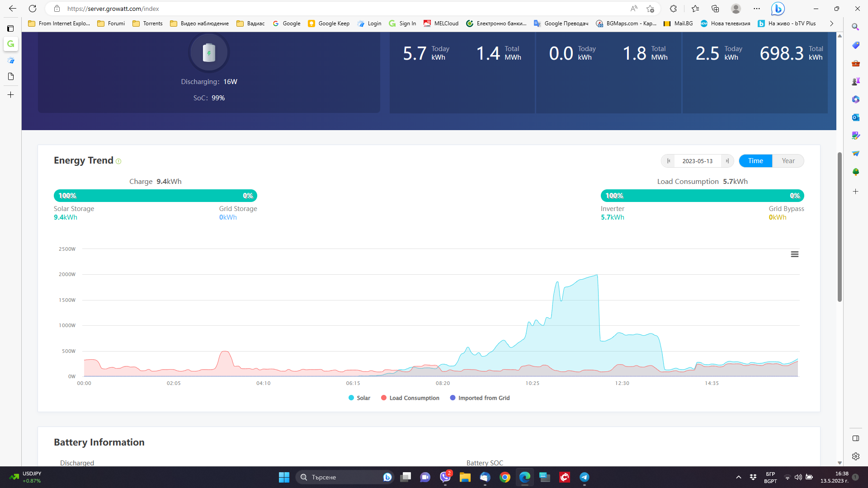Click the battery status icon

click(209, 53)
